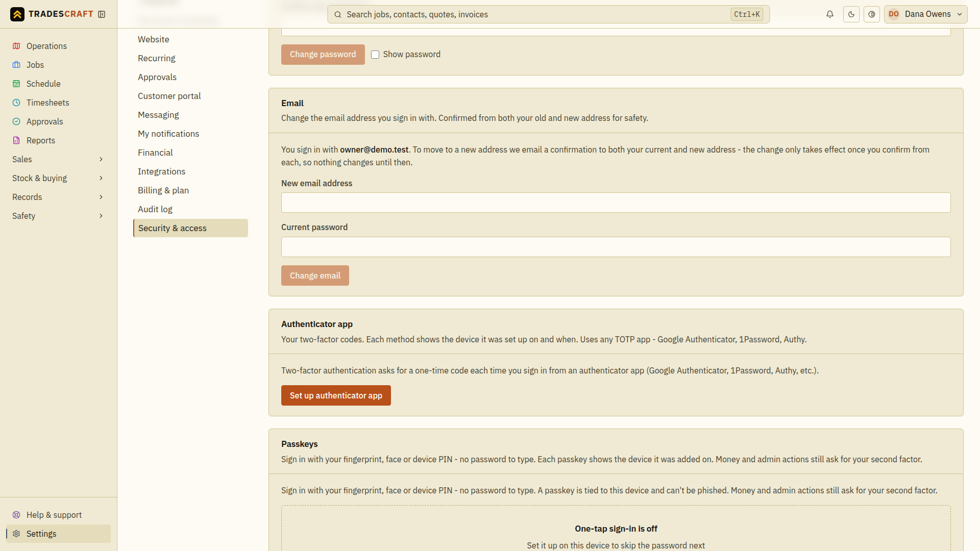Open the Reports document icon
Image resolution: width=980 pixels, height=551 pixels.
pos(16,140)
